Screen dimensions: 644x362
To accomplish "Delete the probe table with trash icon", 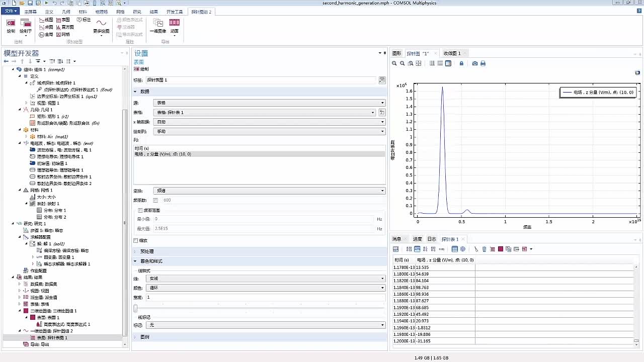I will [485, 249].
